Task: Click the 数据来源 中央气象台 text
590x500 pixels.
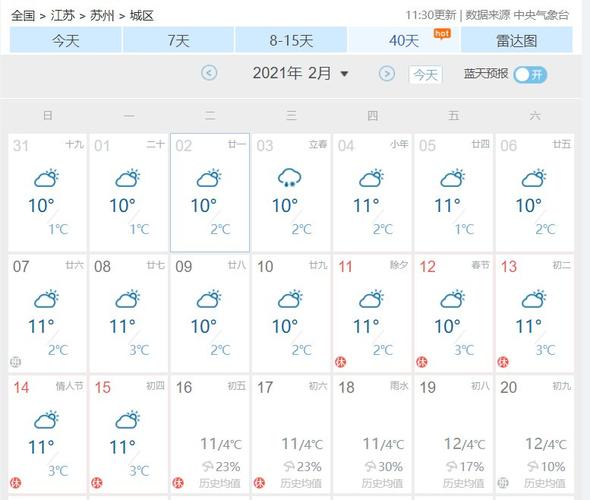Action: (517, 15)
